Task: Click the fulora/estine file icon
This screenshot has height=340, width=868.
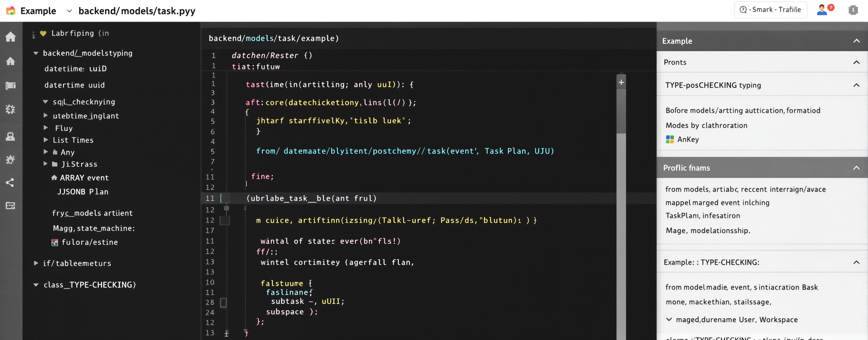Action: point(55,242)
